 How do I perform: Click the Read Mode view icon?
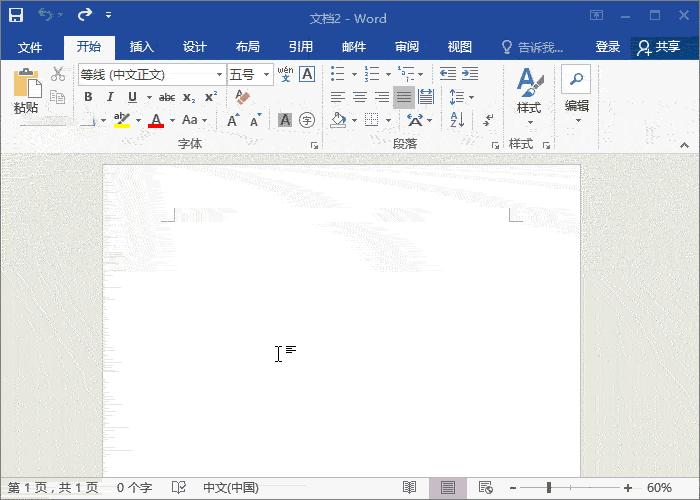409,488
